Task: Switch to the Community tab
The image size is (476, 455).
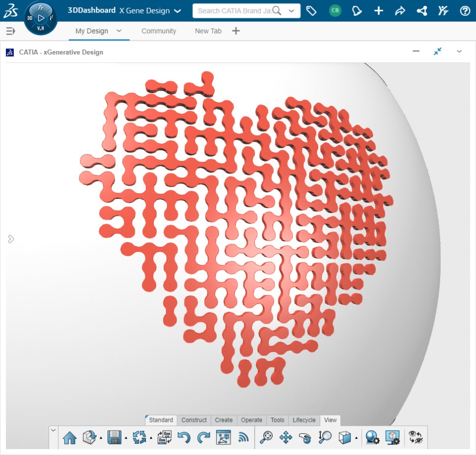Action: tap(159, 31)
